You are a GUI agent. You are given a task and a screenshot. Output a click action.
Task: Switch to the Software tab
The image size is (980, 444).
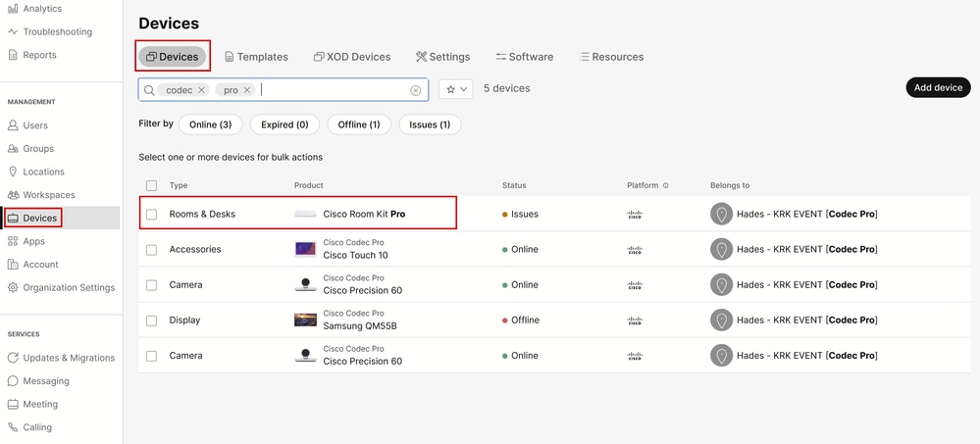pyautogui.click(x=525, y=57)
